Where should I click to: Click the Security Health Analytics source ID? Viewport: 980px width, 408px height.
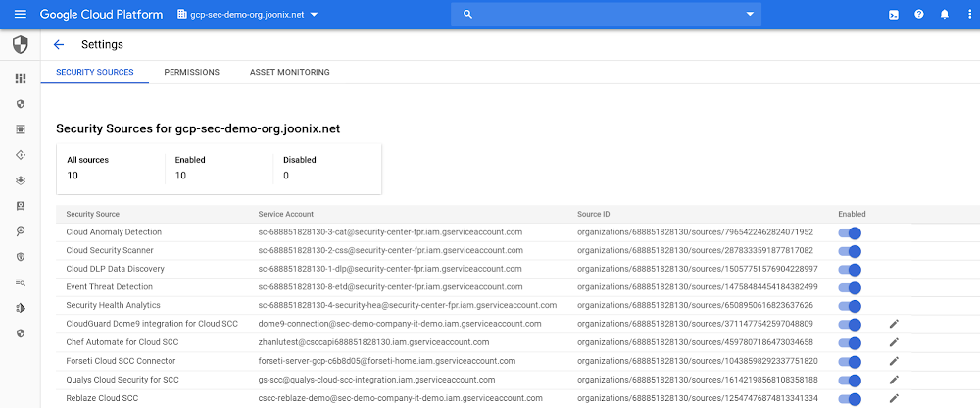click(695, 305)
